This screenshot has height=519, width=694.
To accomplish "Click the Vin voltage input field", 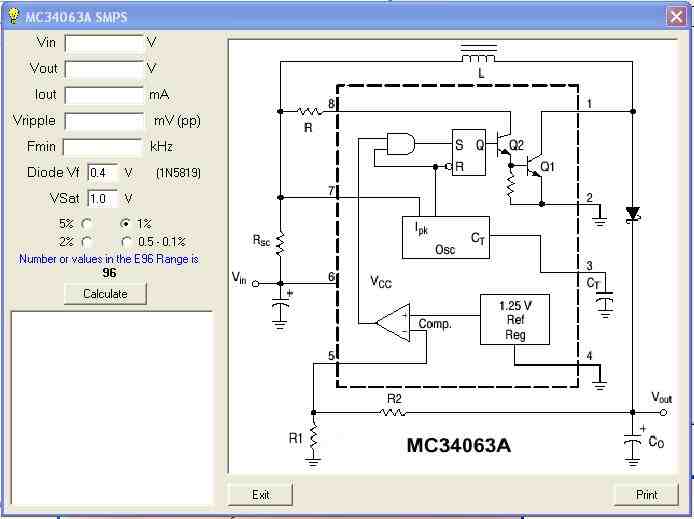I will click(x=105, y=43).
